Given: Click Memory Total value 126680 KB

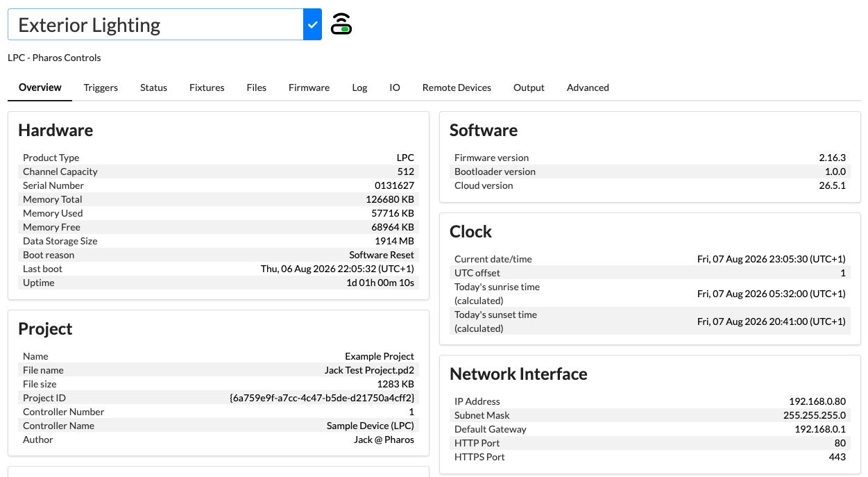Looking at the screenshot, I should click(390, 199).
